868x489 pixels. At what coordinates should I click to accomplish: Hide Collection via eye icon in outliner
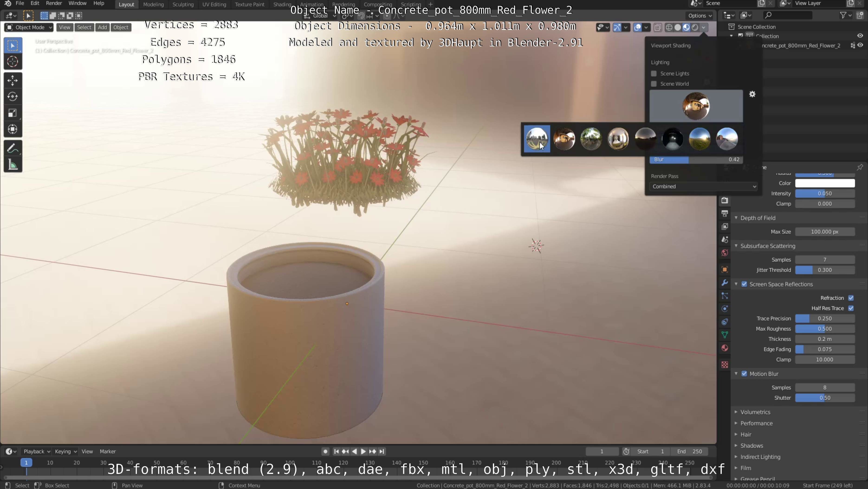tap(860, 36)
